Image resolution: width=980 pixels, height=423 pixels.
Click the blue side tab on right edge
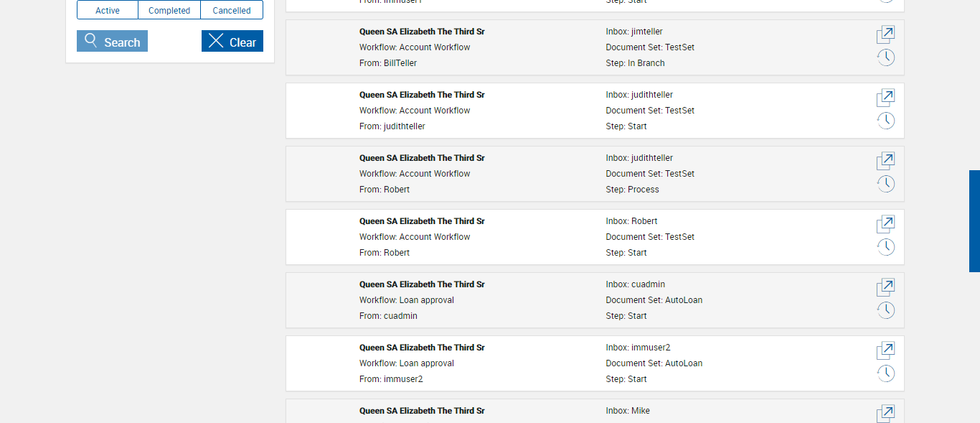click(x=974, y=221)
